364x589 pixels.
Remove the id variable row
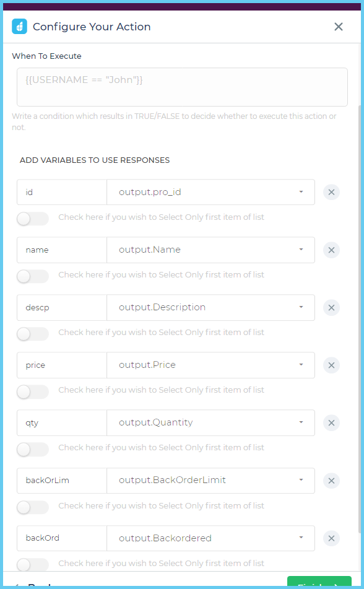point(331,193)
